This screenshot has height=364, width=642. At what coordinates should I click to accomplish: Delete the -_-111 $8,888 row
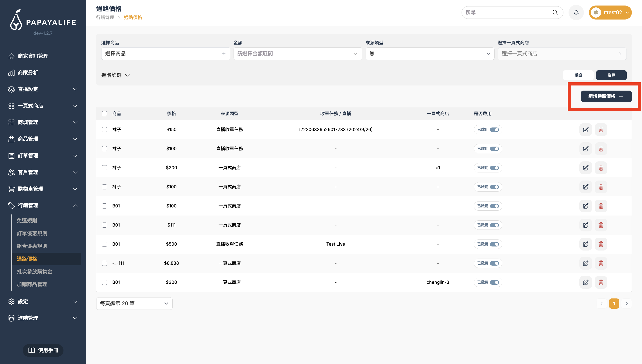(601, 263)
